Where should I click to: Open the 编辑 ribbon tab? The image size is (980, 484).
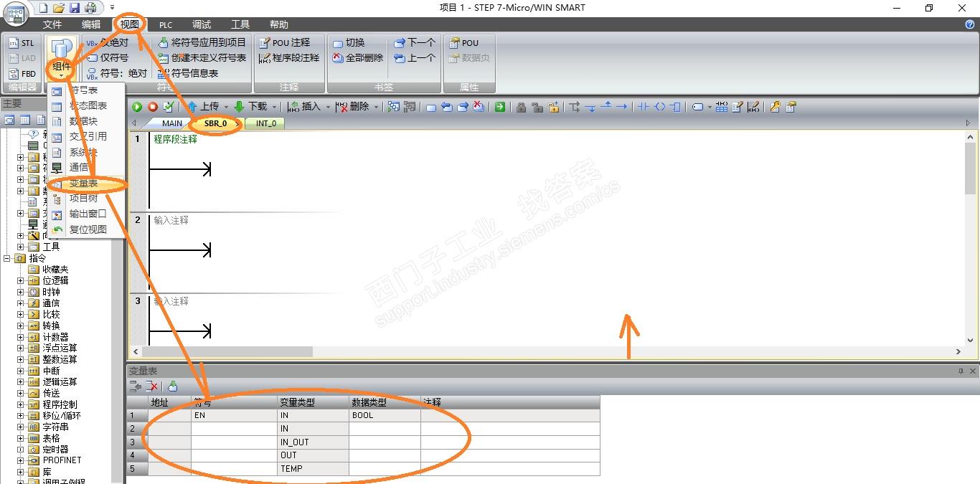[91, 24]
